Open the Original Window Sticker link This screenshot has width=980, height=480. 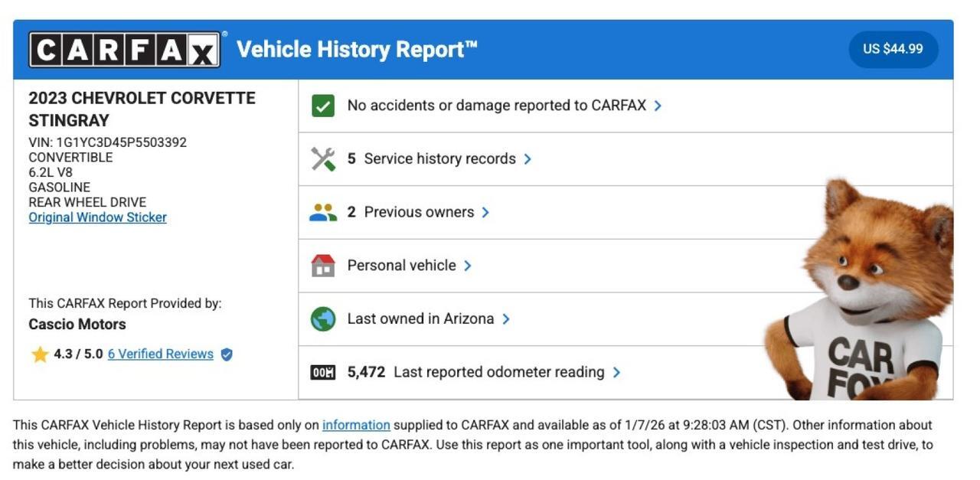(x=97, y=217)
